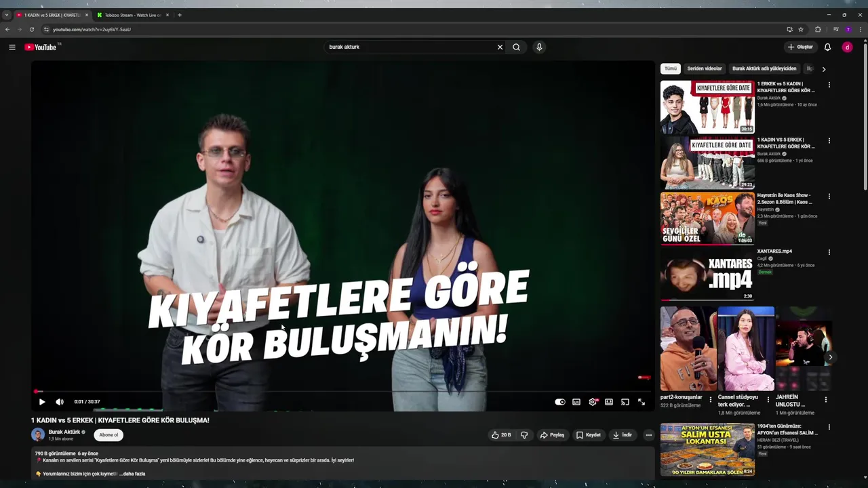This screenshot has width=868, height=488.
Task: Open more actions below the video
Action: [x=648, y=435]
